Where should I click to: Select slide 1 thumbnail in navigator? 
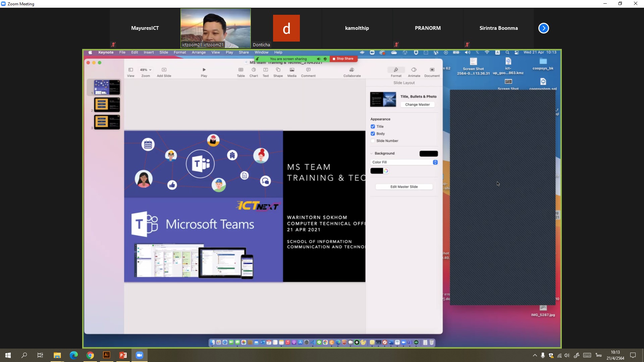click(x=107, y=87)
